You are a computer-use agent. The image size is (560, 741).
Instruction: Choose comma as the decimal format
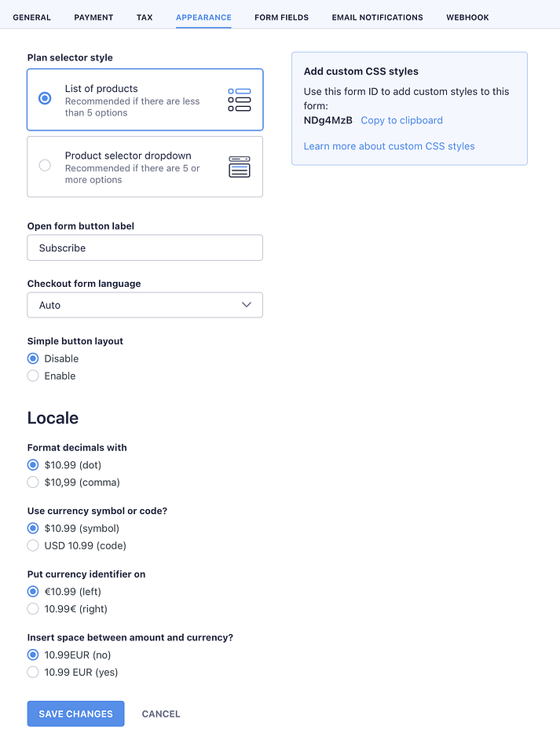click(33, 482)
